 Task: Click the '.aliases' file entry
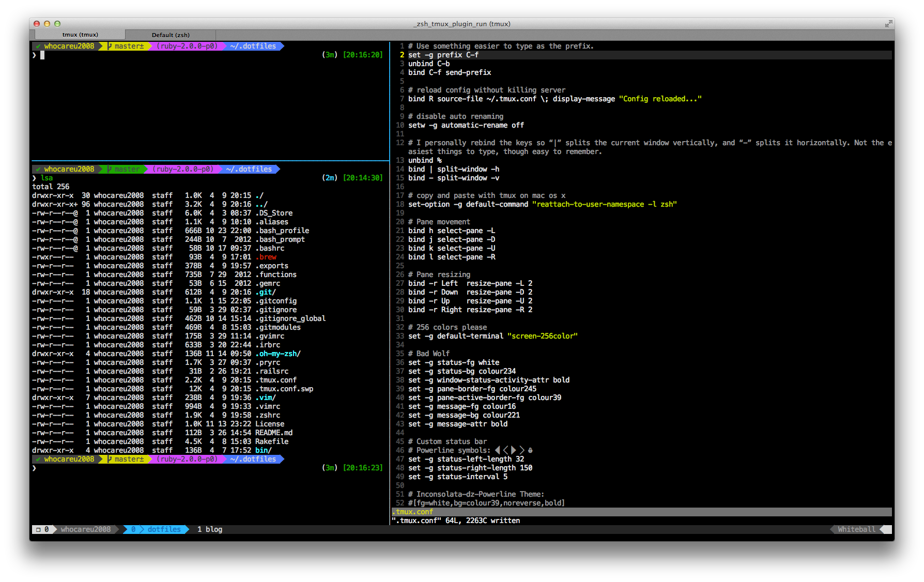(272, 222)
